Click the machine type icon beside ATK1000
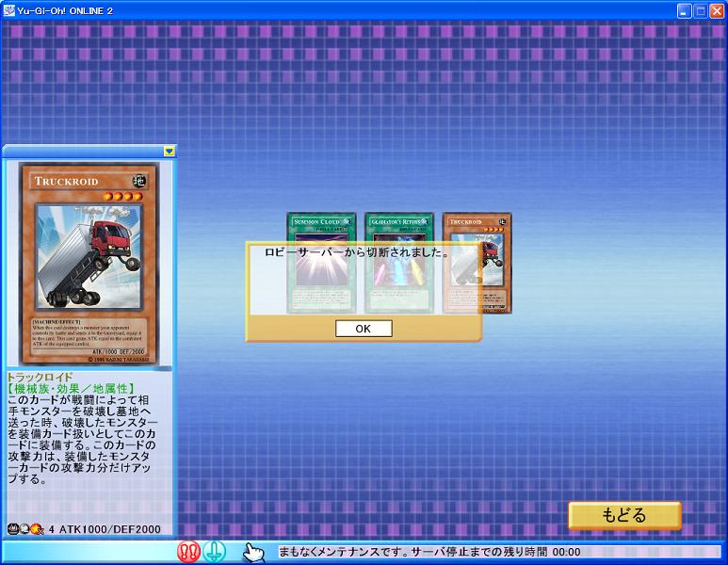The image size is (728, 565). tap(12, 529)
